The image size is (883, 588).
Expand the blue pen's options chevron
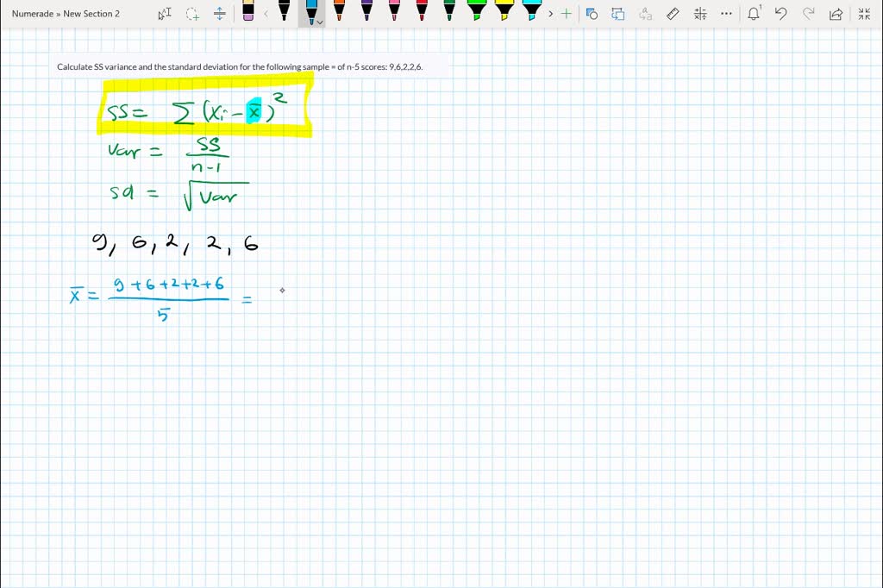coord(320,23)
